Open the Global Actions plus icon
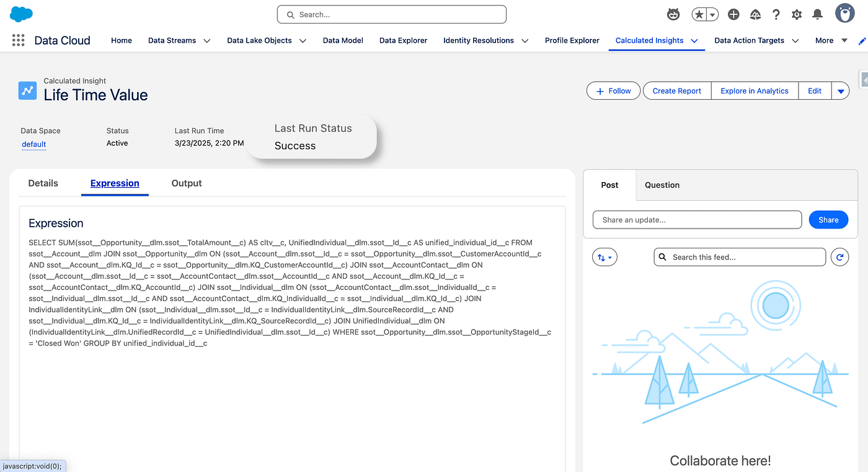The width and height of the screenshot is (868, 472). [x=733, y=14]
